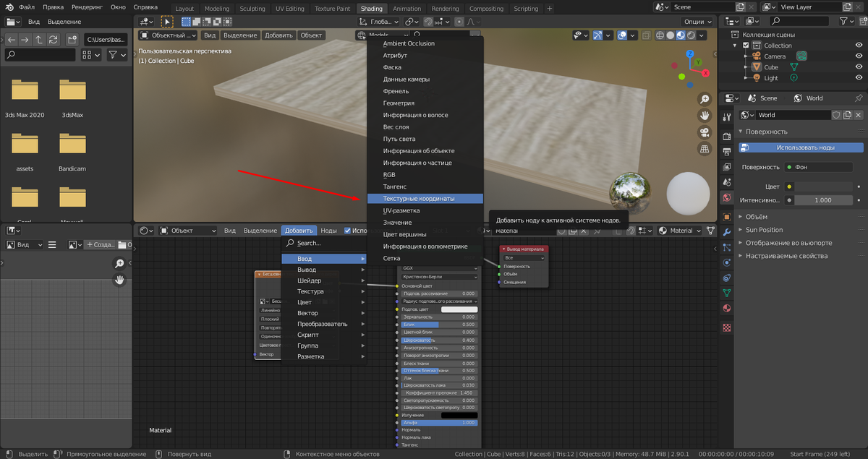The width and height of the screenshot is (868, 459).
Task: Click the Search... field in add menu
Action: [x=323, y=243]
